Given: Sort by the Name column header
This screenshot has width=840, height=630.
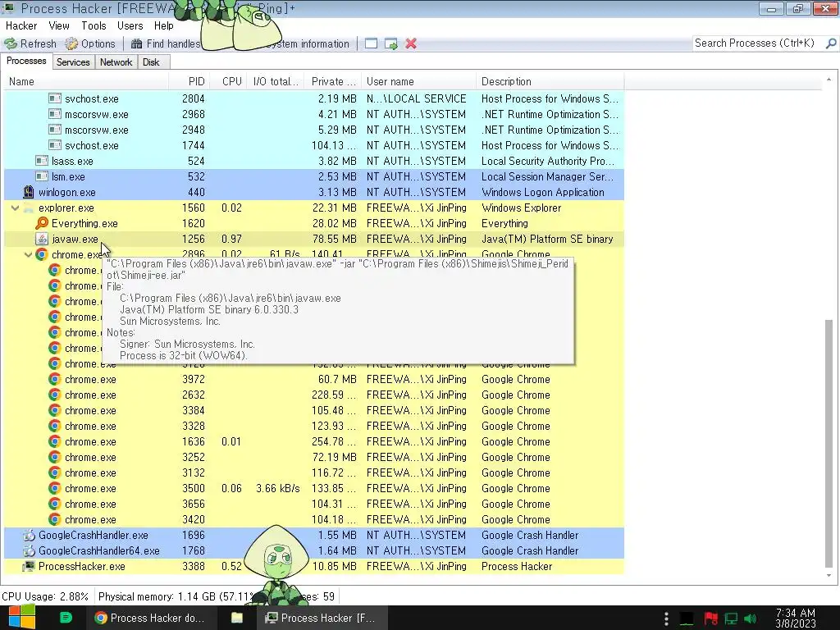Looking at the screenshot, I should coord(85,81).
